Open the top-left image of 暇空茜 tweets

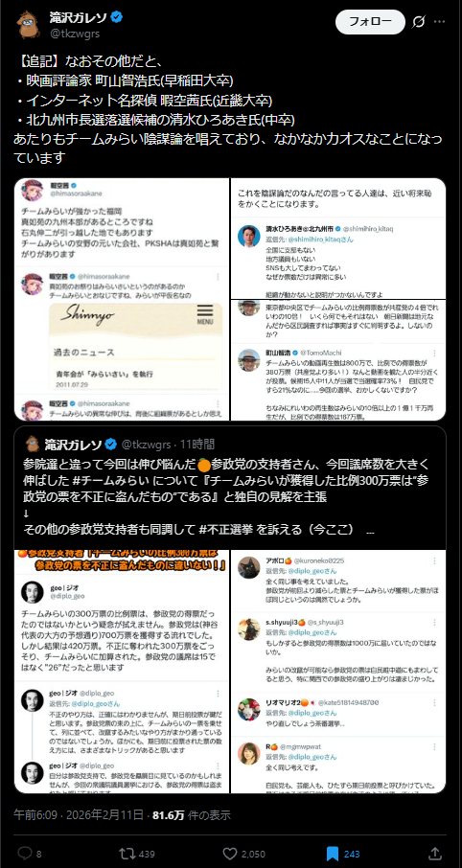pos(122,299)
